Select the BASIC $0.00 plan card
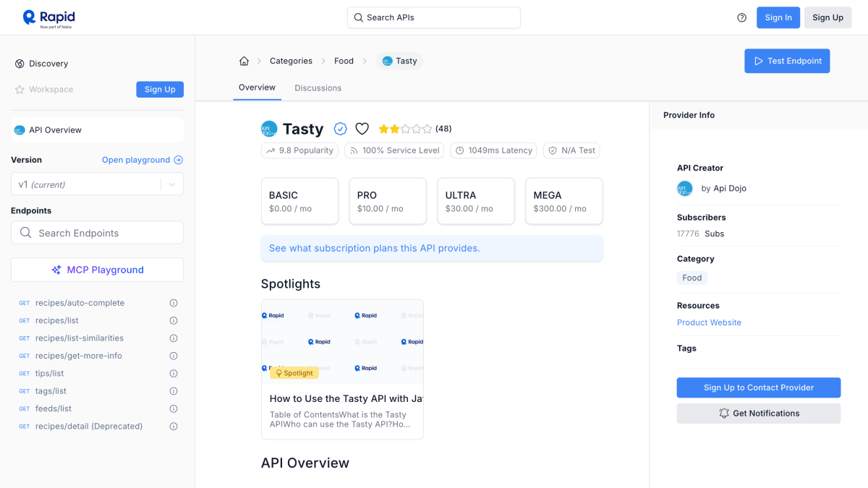 pos(299,201)
